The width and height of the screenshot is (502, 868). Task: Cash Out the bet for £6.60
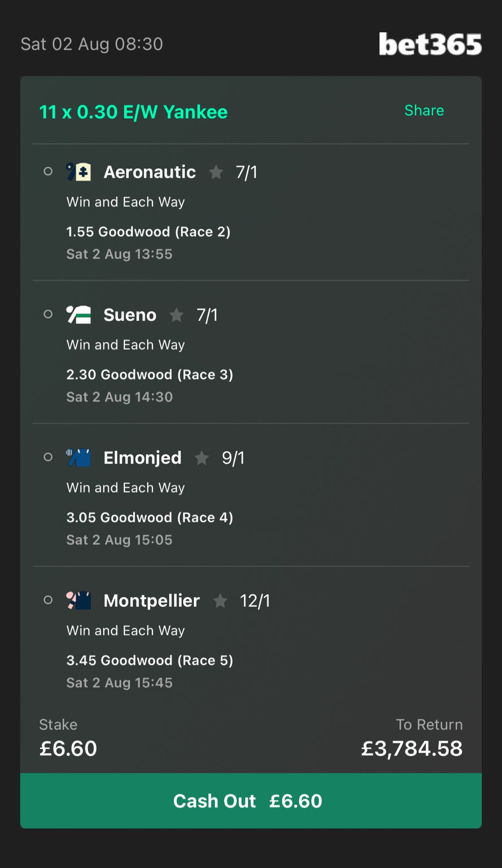[x=251, y=801]
